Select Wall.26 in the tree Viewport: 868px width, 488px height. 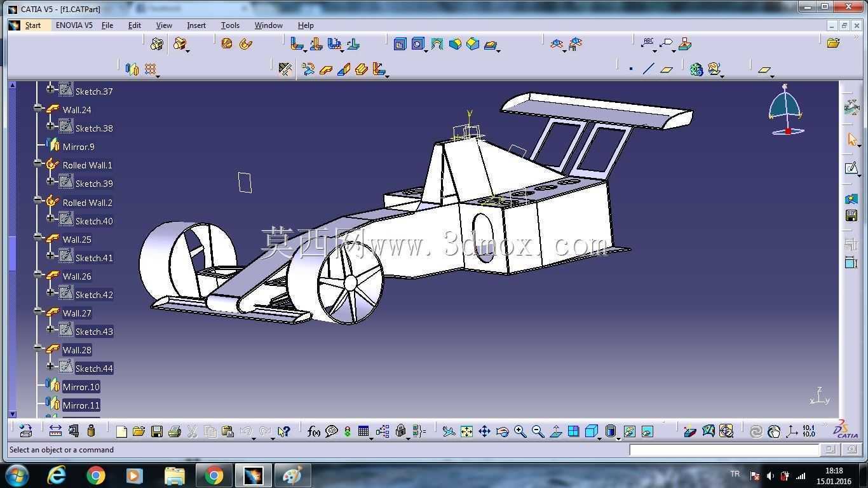point(77,276)
